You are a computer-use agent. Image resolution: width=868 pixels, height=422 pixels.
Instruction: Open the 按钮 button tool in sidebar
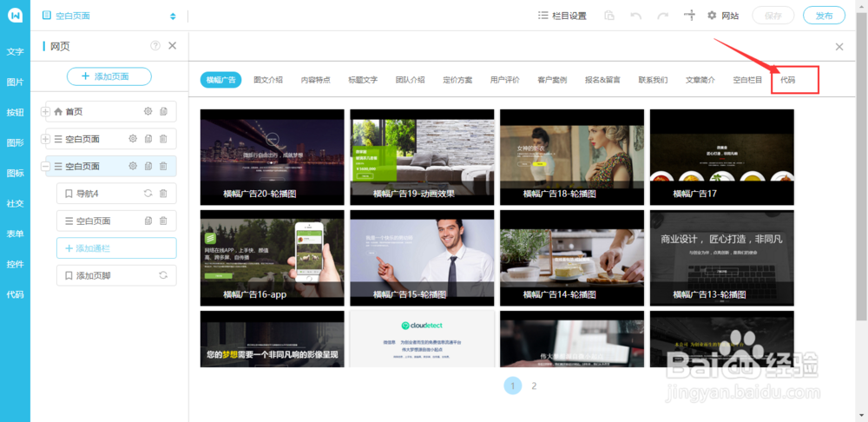click(15, 112)
